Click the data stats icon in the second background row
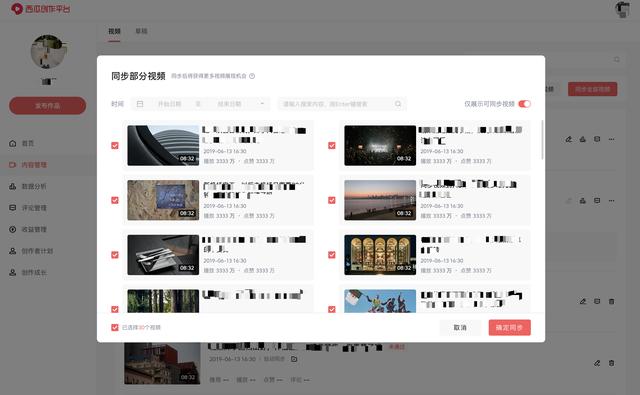The image size is (640, 395). coord(583,201)
